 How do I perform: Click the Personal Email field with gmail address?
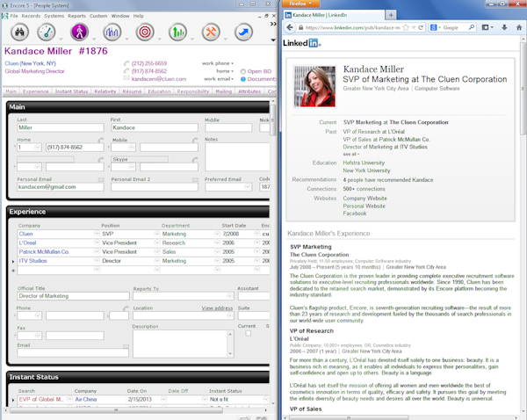point(61,187)
